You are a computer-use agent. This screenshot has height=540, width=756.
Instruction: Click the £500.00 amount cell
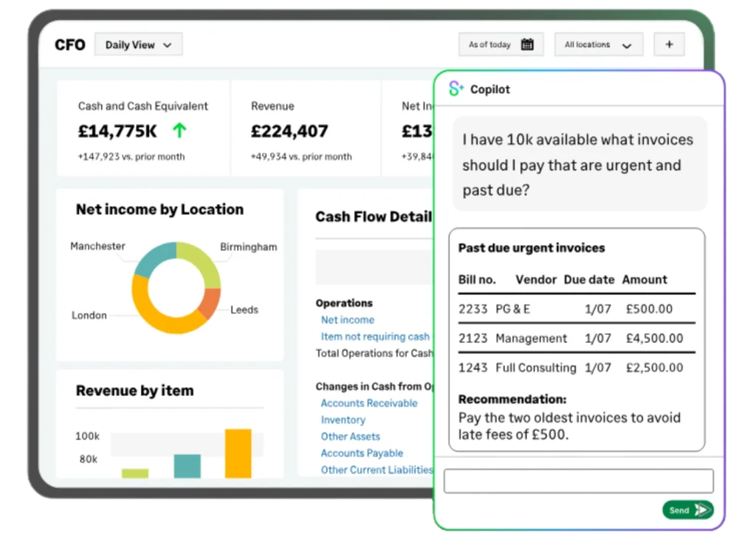tap(649, 309)
